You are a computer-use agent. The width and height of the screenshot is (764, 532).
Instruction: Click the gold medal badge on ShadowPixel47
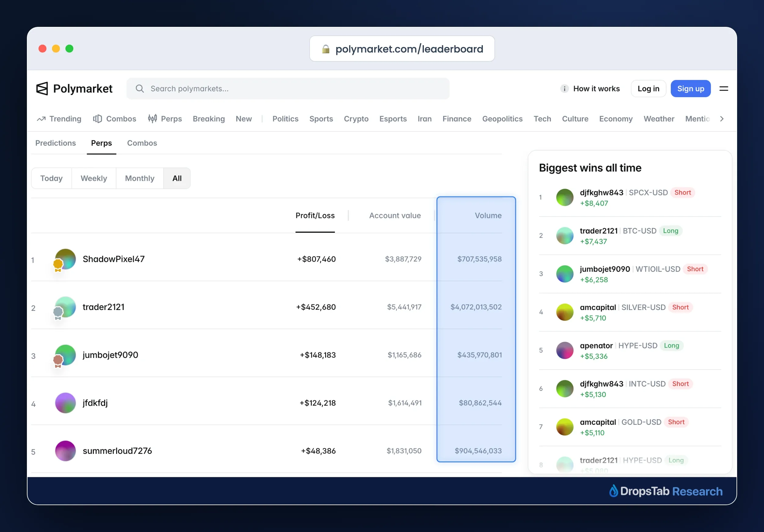pos(58,265)
